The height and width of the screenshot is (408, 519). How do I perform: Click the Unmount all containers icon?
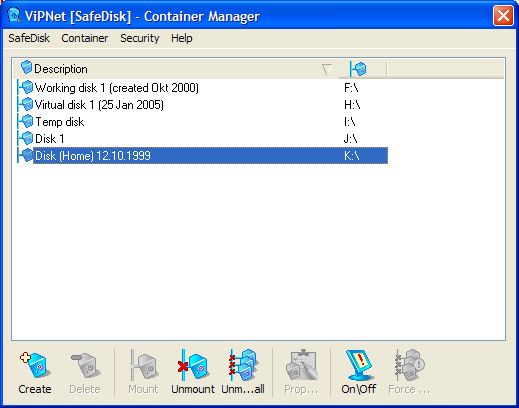243,365
